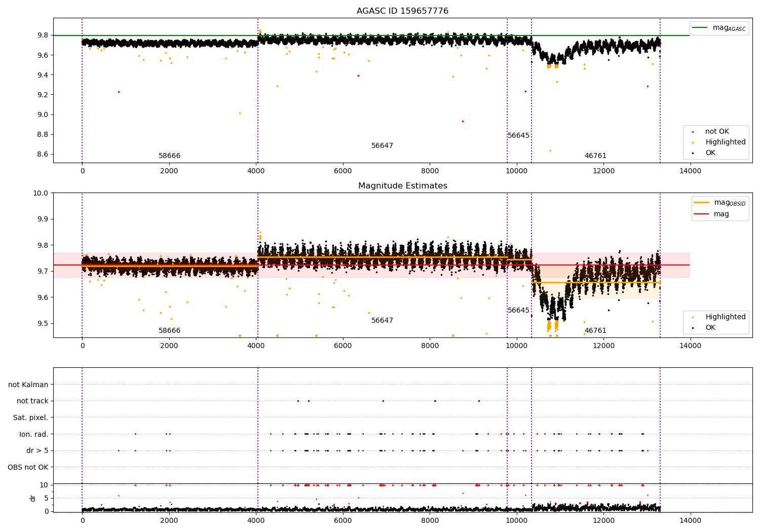Image resolution: width=760 pixels, height=532 pixels.
Task: Click the red outlier point near 8.93 in top plot
Action: pos(463,121)
